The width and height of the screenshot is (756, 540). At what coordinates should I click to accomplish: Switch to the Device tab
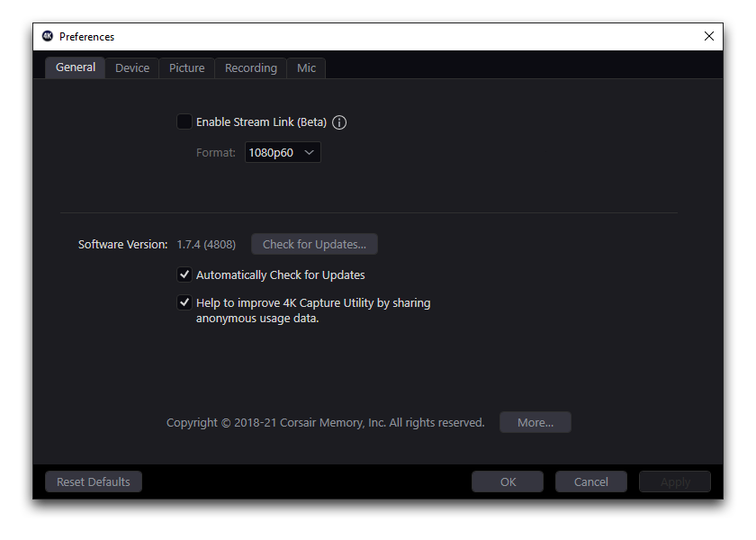click(x=131, y=67)
